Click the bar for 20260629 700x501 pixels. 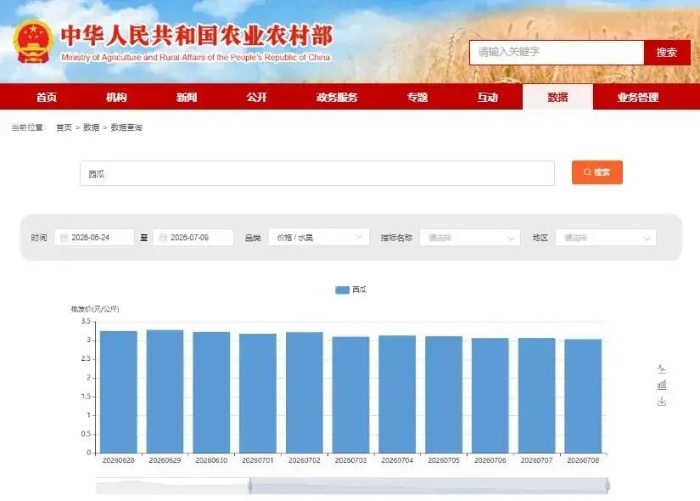165,391
